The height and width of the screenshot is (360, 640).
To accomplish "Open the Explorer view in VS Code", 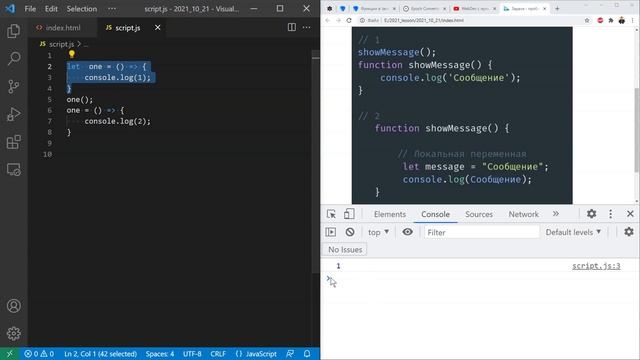I will tap(13, 31).
